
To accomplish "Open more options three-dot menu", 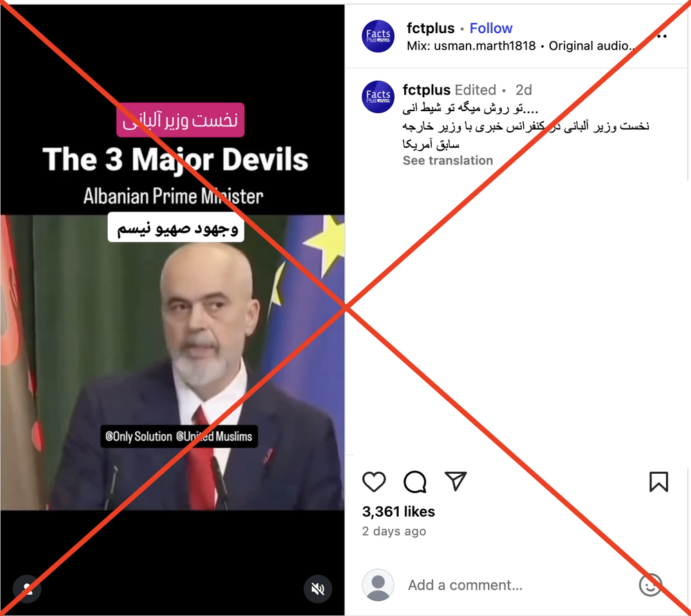I will 661,36.
